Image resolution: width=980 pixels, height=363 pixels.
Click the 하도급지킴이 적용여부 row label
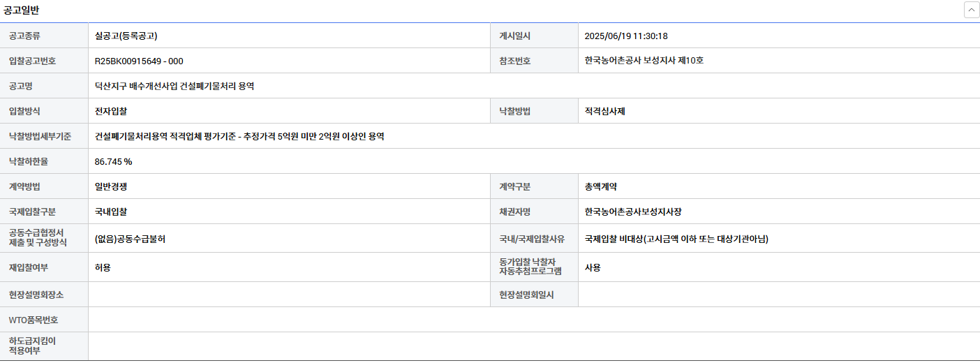click(x=32, y=346)
